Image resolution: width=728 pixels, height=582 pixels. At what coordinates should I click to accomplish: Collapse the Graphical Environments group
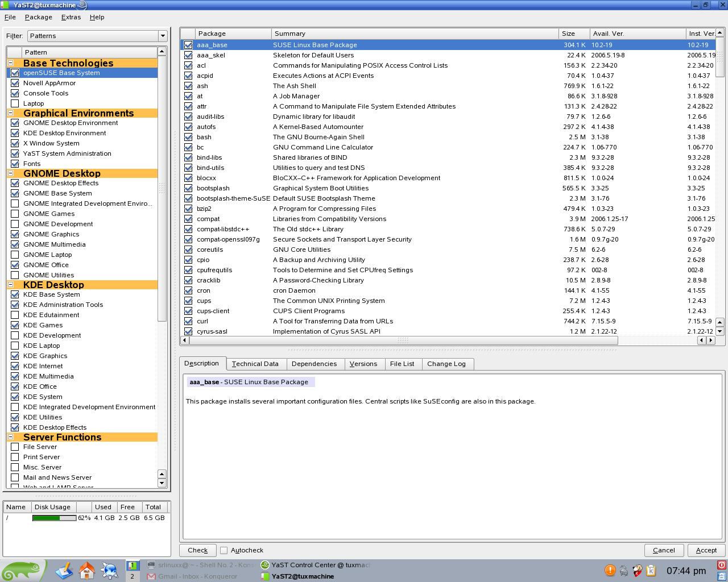[11, 113]
